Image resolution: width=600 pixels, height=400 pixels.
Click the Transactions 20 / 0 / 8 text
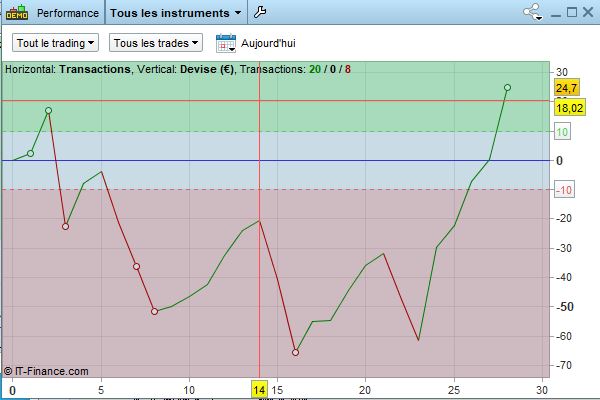(295, 69)
